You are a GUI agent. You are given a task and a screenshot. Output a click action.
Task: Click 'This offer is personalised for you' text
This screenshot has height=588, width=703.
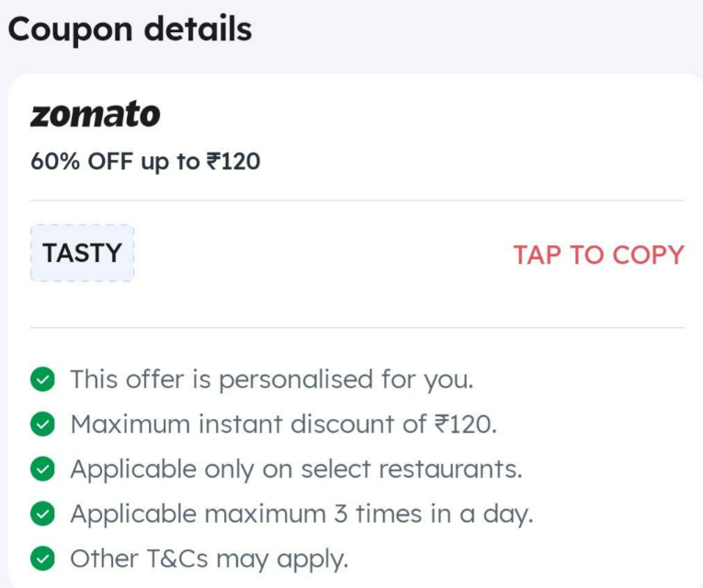(272, 380)
